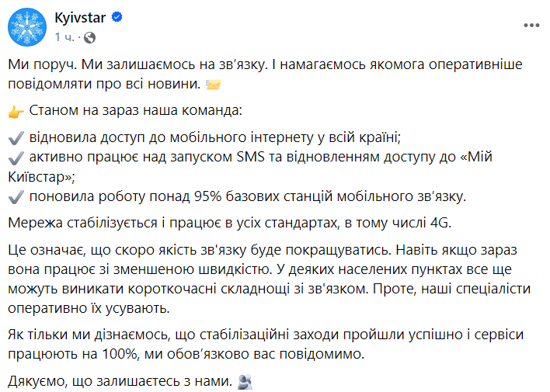
Task: Click the Kyivstar profile avatar
Action: coord(26,26)
